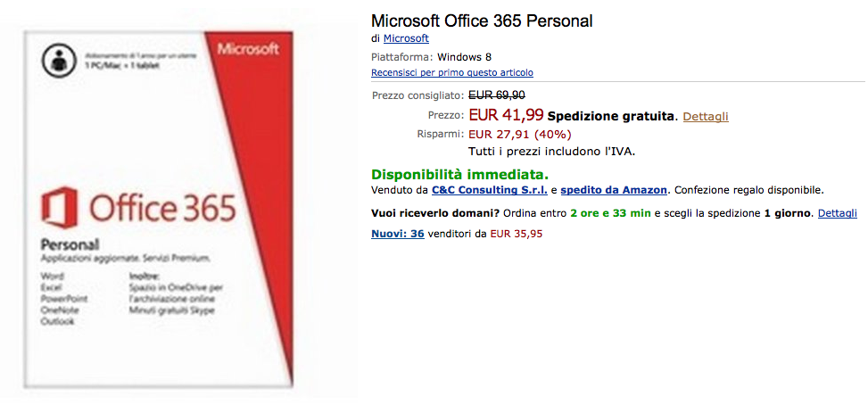
Task: Click 'Recensisci per primo questo articolo' link
Action: coord(452,72)
